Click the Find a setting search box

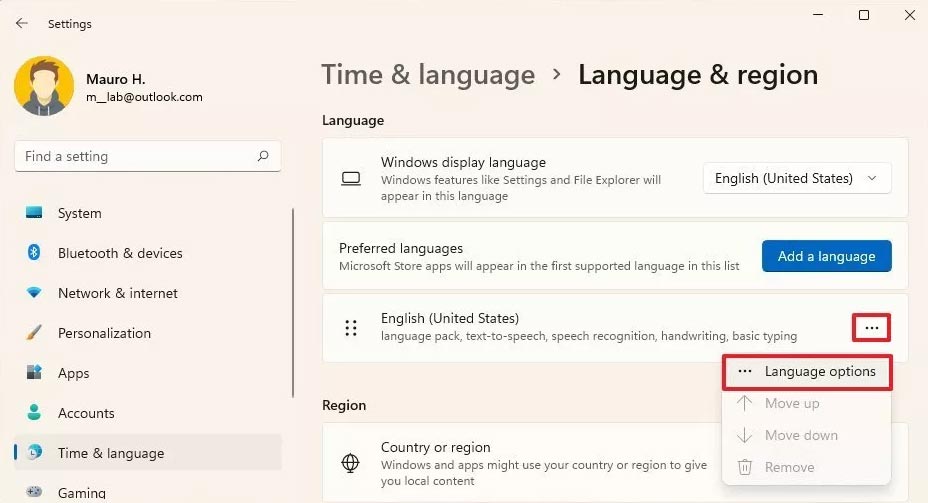click(147, 156)
